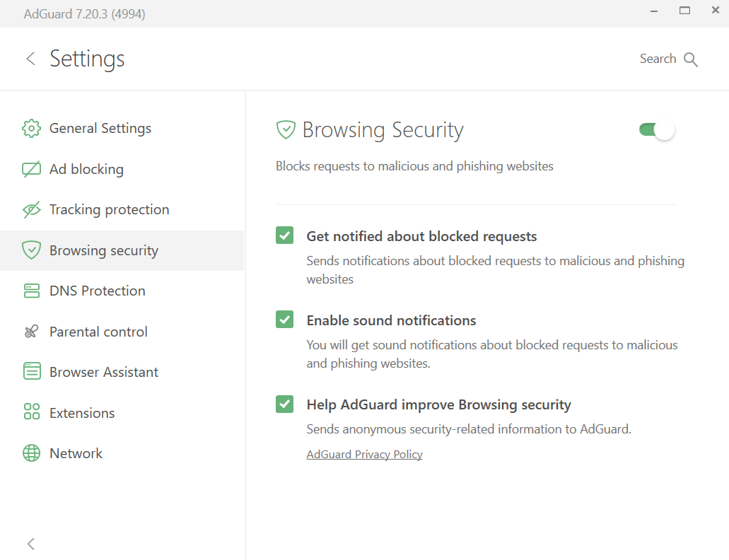The width and height of the screenshot is (729, 560).
Task: Click the General Settings gear icon
Action: [x=31, y=128]
